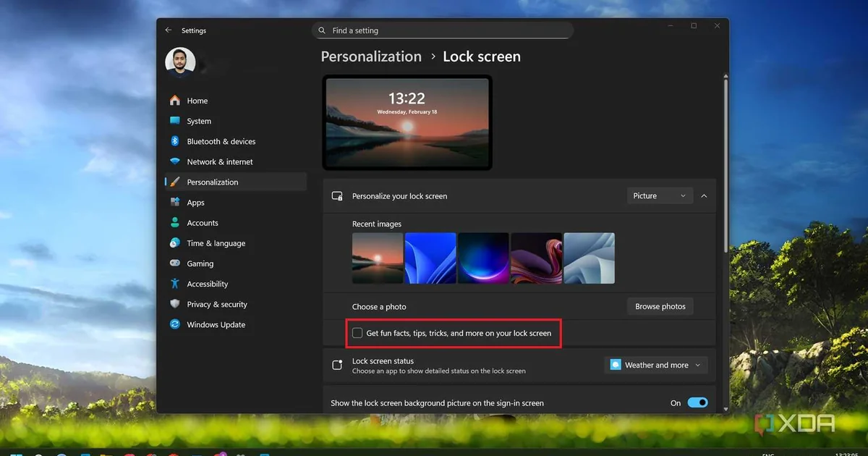Open Accessibility via its figure icon
This screenshot has width=868, height=456.
pyautogui.click(x=175, y=284)
